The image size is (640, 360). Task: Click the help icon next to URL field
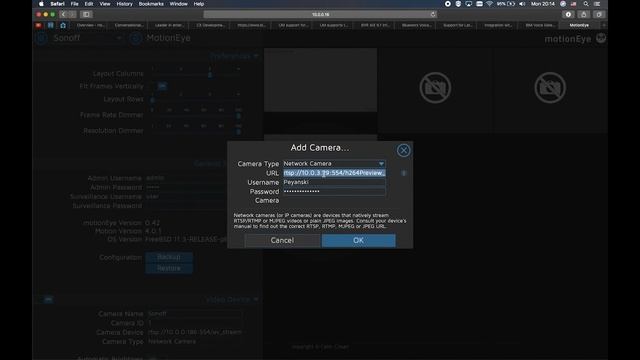tap(404, 173)
